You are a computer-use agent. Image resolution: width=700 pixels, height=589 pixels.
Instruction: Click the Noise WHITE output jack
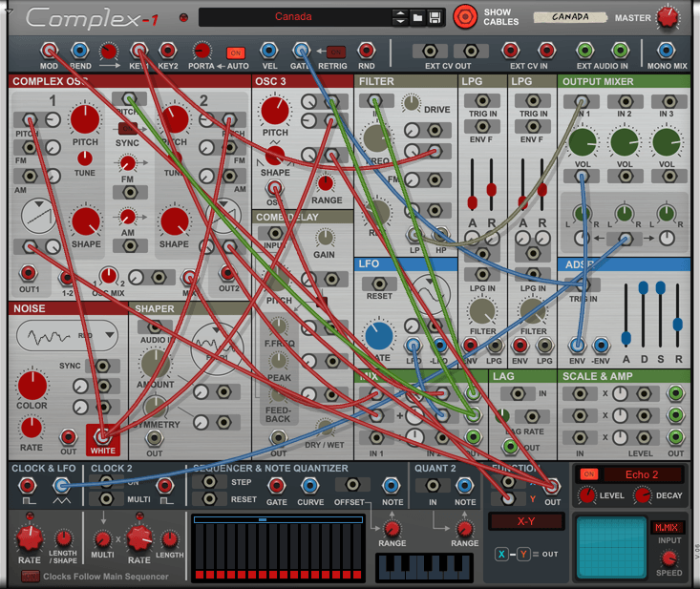(x=102, y=437)
